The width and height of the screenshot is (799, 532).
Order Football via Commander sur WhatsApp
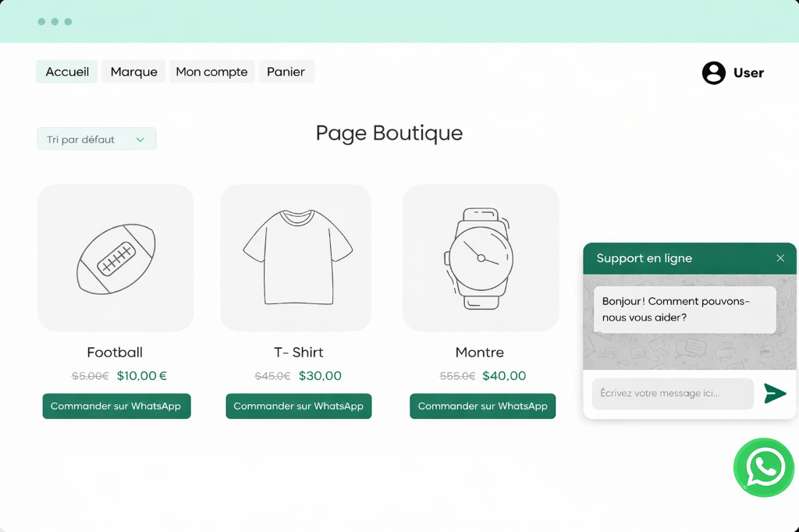coord(116,406)
